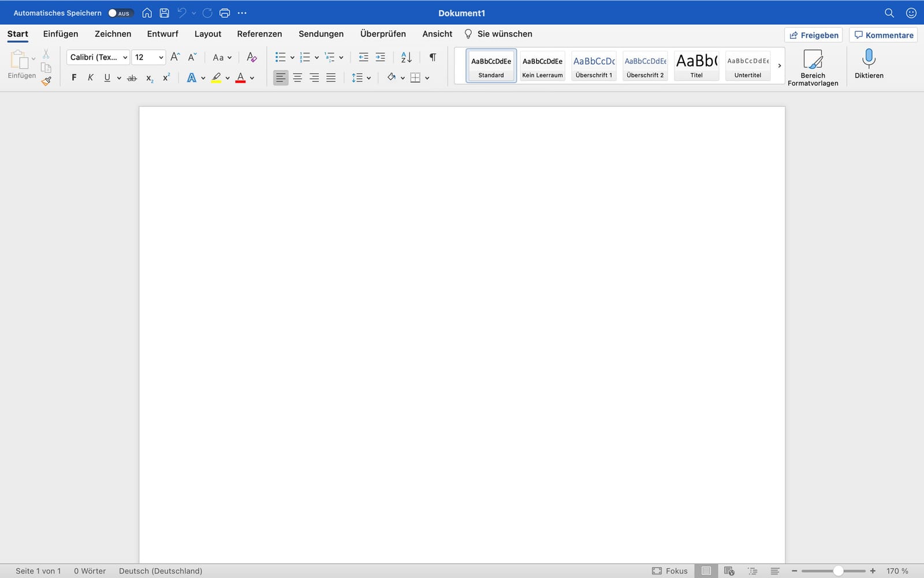Apply yellow text highlight color
924x578 pixels.
(x=216, y=77)
